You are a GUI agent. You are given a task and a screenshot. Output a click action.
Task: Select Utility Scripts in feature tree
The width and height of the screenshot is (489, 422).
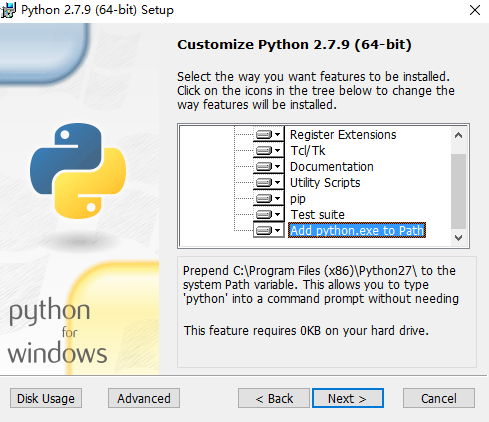[x=325, y=183]
